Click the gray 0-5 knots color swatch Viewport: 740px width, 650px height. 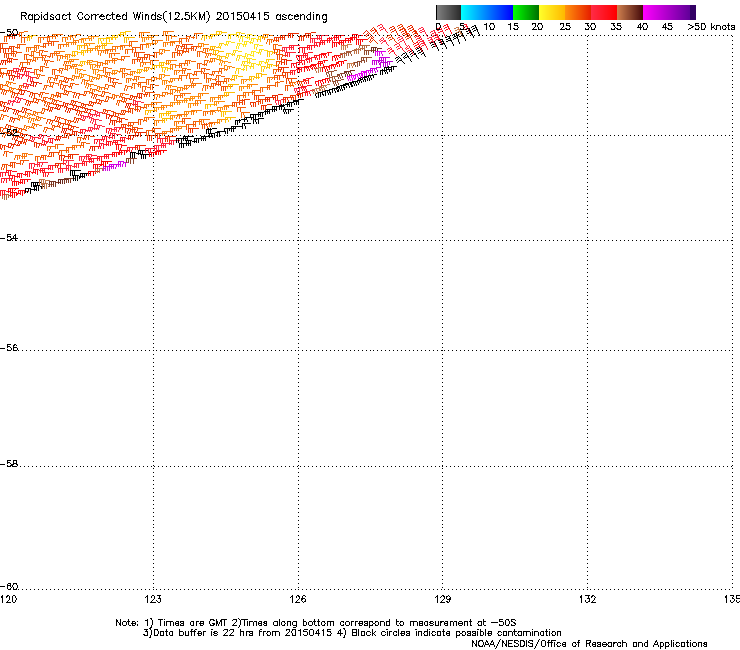pos(448,12)
